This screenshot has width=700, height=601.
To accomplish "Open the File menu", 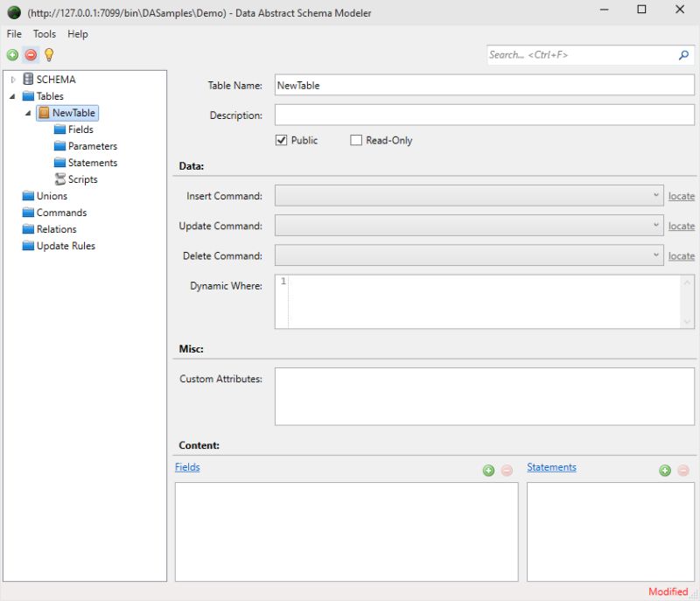I will [13, 33].
